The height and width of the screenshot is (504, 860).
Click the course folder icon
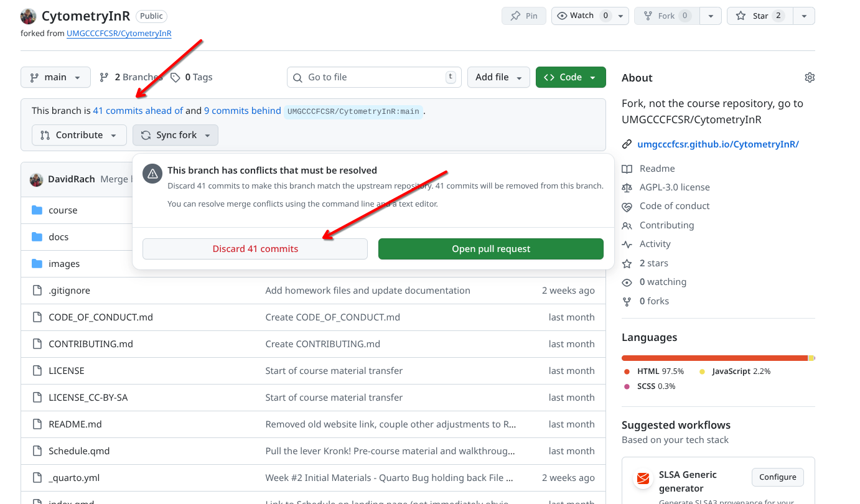(x=37, y=210)
